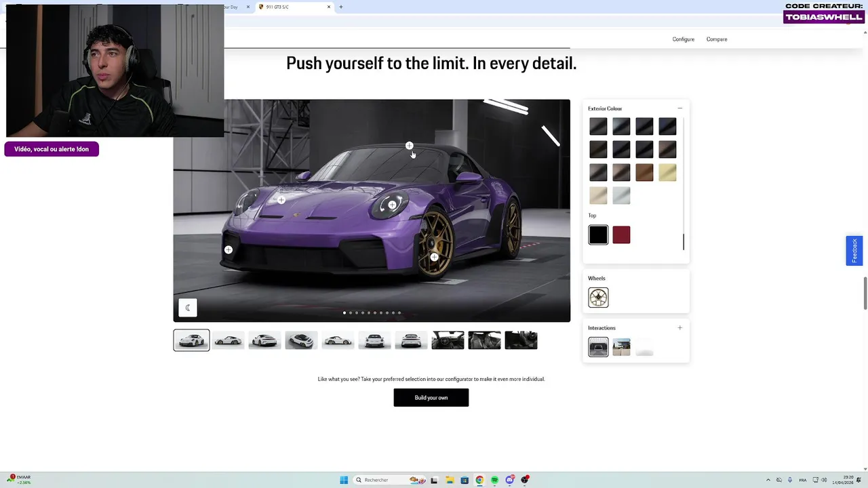Show the third thumbnail, rear three-quarter view
The height and width of the screenshot is (488, 868).
click(x=264, y=340)
